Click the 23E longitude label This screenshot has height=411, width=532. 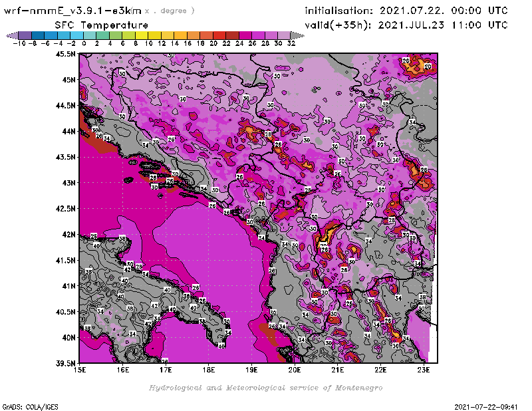point(424,370)
